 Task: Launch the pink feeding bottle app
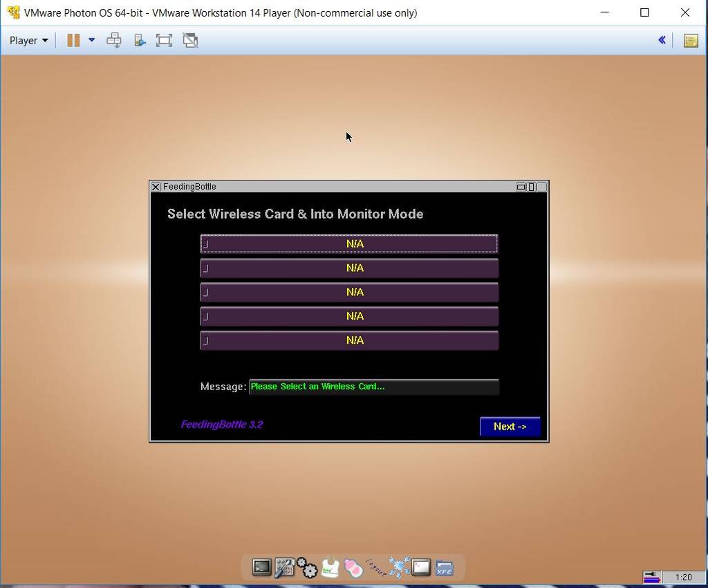point(353,568)
